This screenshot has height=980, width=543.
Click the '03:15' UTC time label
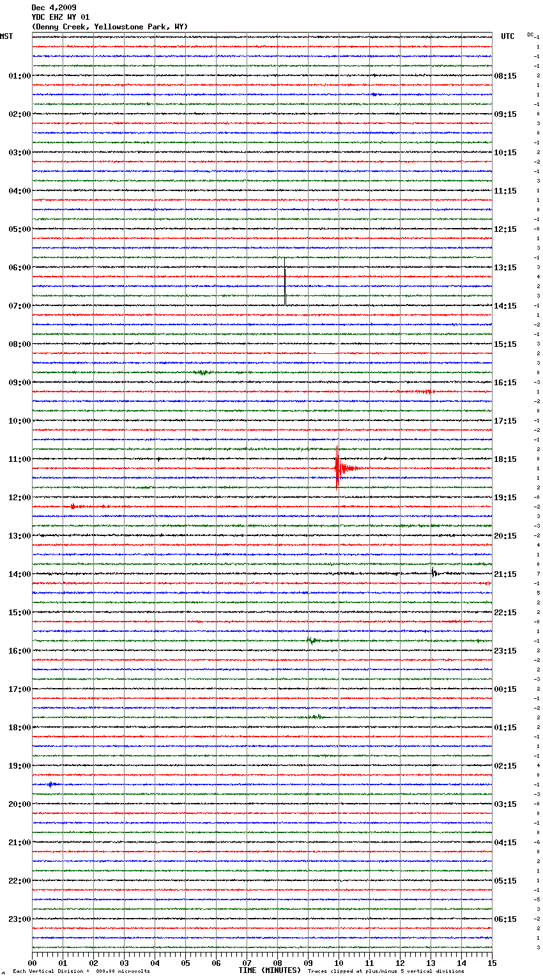point(505,804)
